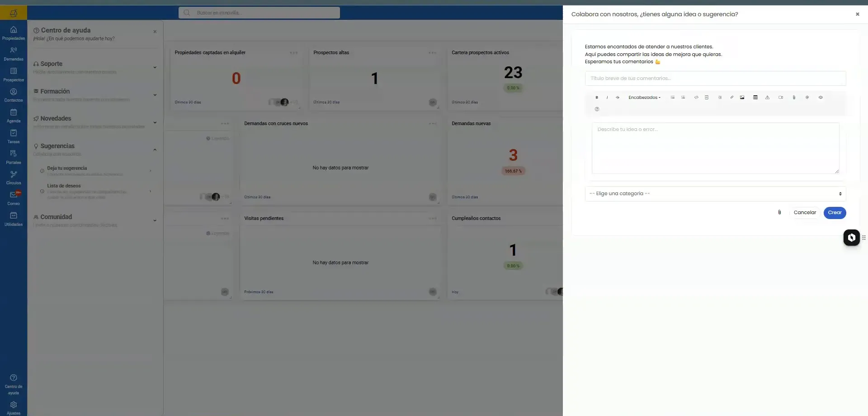Insert a hyperlink in the editor

coord(731,98)
